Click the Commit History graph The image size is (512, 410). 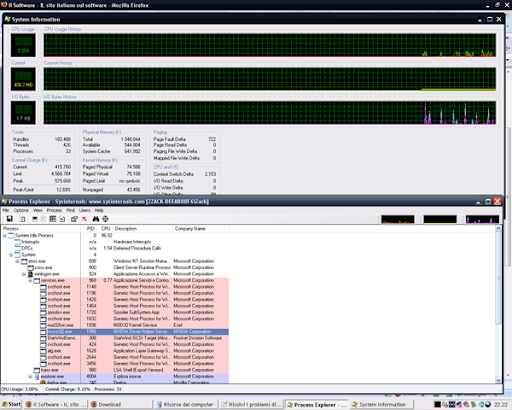point(270,79)
